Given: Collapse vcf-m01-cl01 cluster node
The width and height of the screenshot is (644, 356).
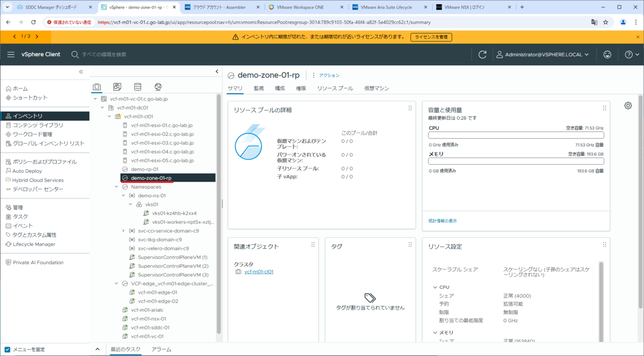Looking at the screenshot, I should pos(109,116).
